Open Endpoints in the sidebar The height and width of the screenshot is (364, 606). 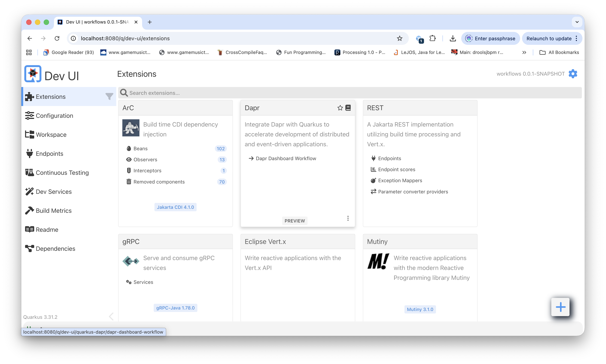pos(49,154)
